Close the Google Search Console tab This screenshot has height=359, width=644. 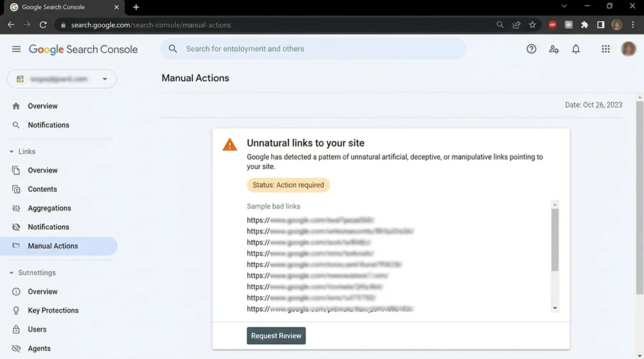pyautogui.click(x=116, y=7)
